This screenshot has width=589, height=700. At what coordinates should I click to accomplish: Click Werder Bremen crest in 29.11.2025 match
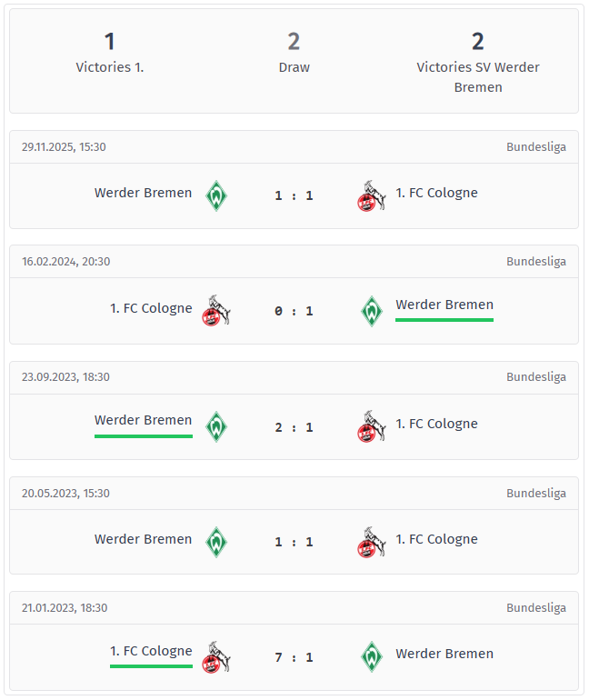tap(215, 195)
